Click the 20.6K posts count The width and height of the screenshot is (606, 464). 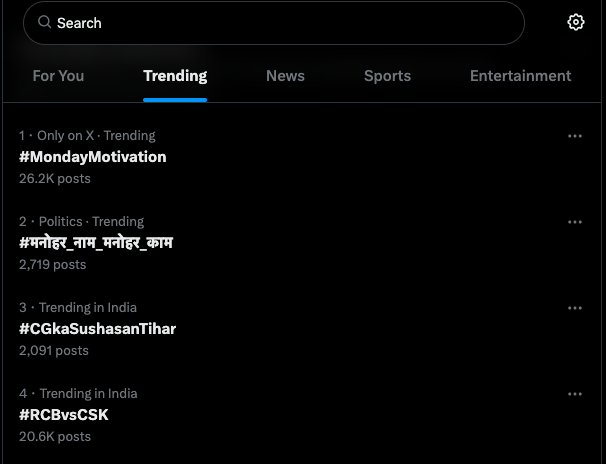click(x=55, y=437)
